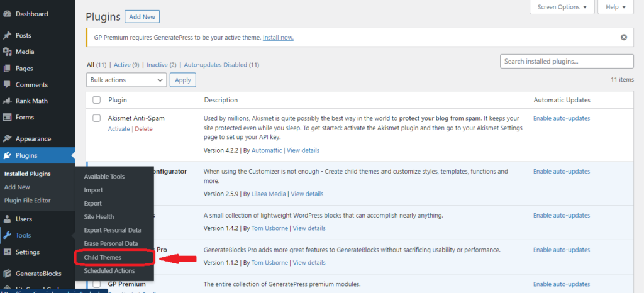Click the Users person icon

tap(7, 219)
